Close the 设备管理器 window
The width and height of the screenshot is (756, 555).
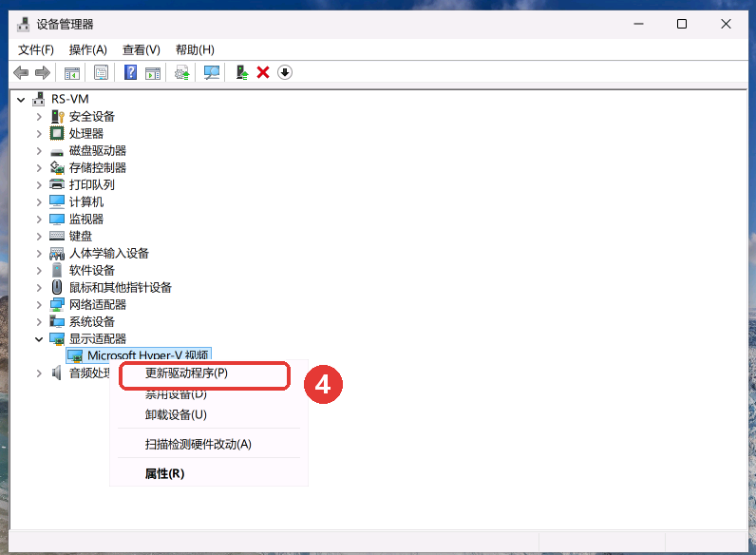727,24
